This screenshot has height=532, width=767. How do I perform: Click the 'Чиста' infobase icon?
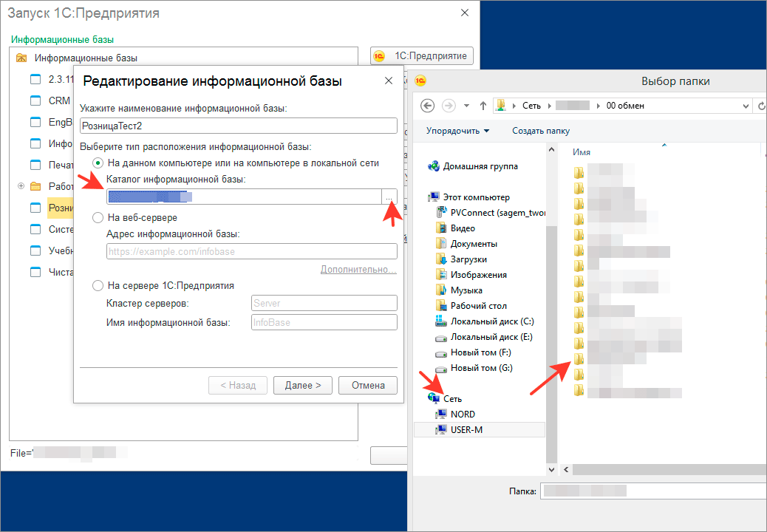click(x=35, y=272)
